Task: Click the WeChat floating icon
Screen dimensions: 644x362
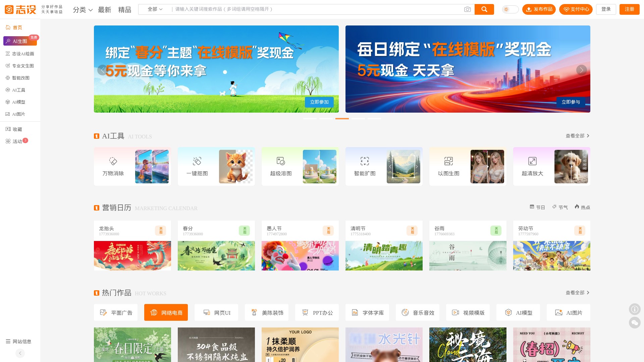Action: pyautogui.click(x=634, y=323)
